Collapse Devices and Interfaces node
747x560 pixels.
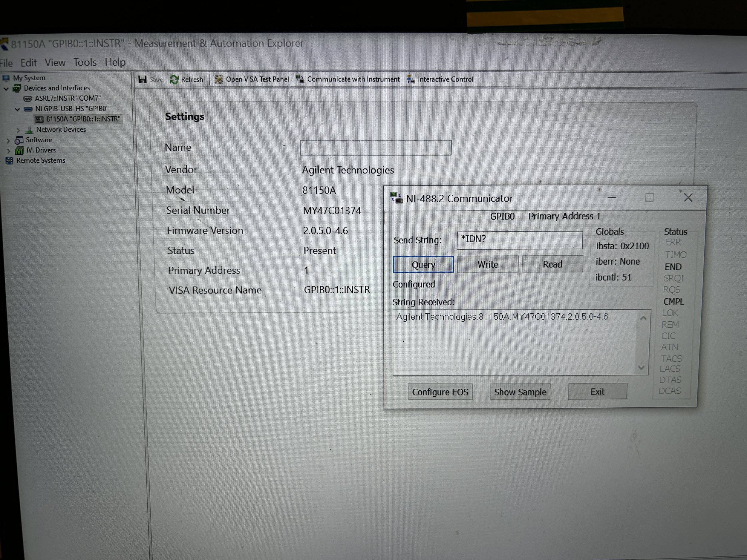[6, 89]
